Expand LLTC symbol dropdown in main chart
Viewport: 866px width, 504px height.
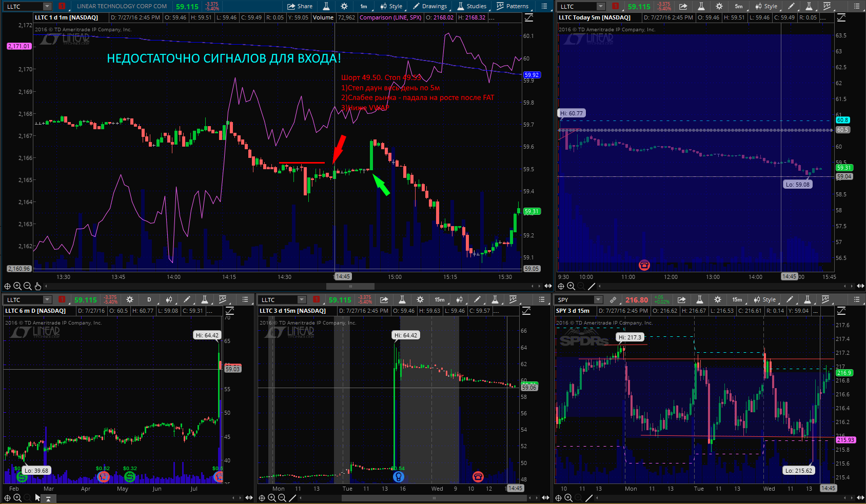click(x=47, y=6)
